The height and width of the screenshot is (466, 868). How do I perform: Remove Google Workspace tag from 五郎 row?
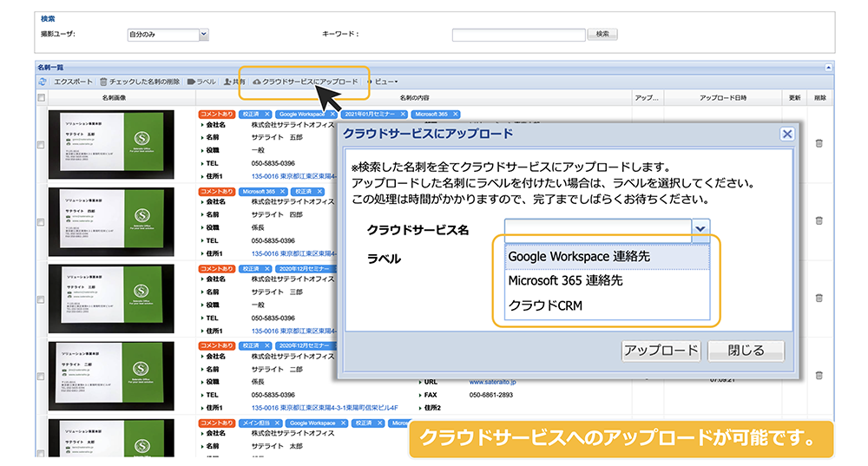point(332,115)
